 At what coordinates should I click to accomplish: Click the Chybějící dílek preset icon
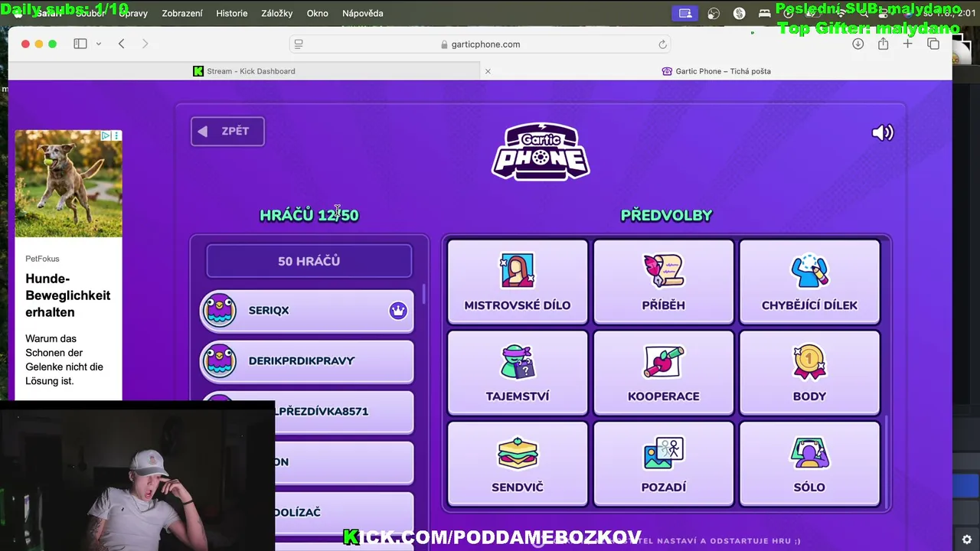809,271
